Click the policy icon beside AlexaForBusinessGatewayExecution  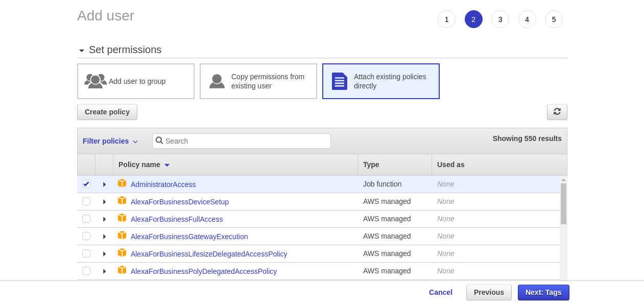[122, 236]
